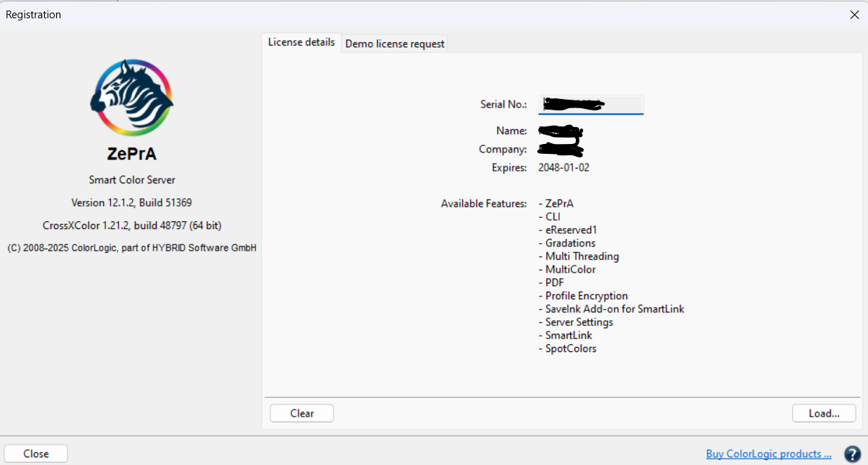
Task: Click the MultiColor feature entry
Action: click(x=567, y=270)
